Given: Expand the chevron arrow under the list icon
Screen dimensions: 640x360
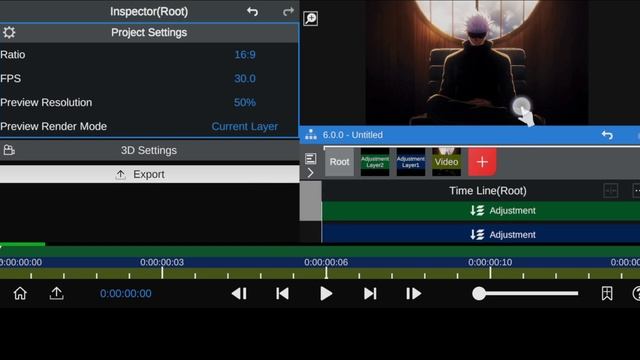Looking at the screenshot, I should (311, 173).
